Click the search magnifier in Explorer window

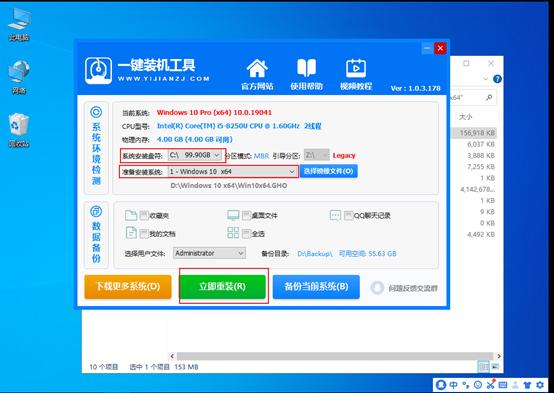pos(489,97)
